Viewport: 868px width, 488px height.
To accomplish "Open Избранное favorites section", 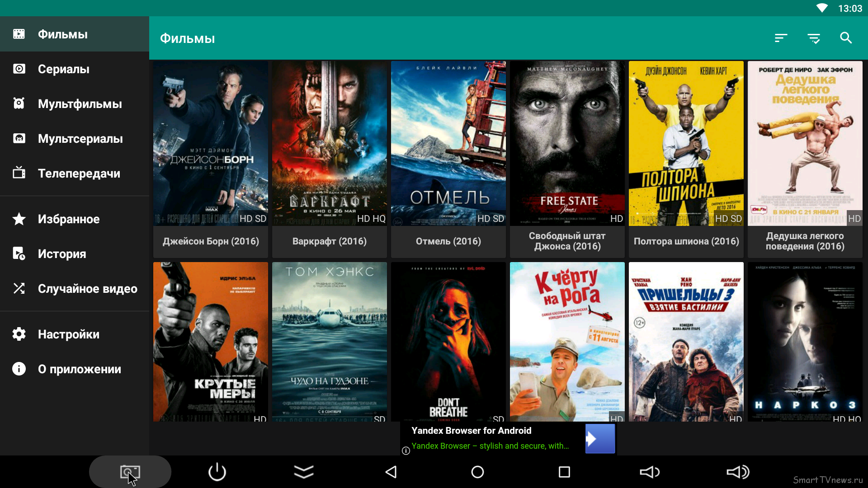I will click(x=75, y=219).
